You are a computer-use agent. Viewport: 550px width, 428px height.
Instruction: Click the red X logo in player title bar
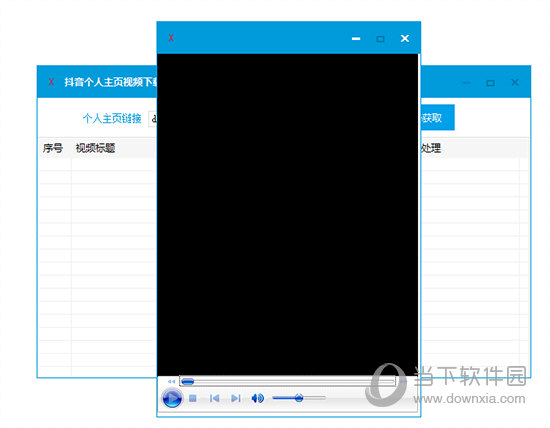(x=171, y=38)
